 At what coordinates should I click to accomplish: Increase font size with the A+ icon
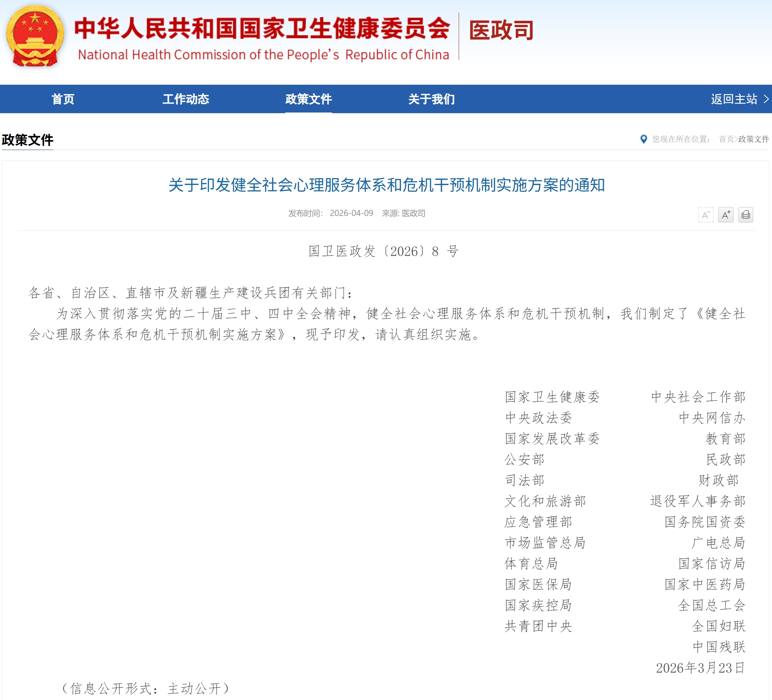pos(726,216)
